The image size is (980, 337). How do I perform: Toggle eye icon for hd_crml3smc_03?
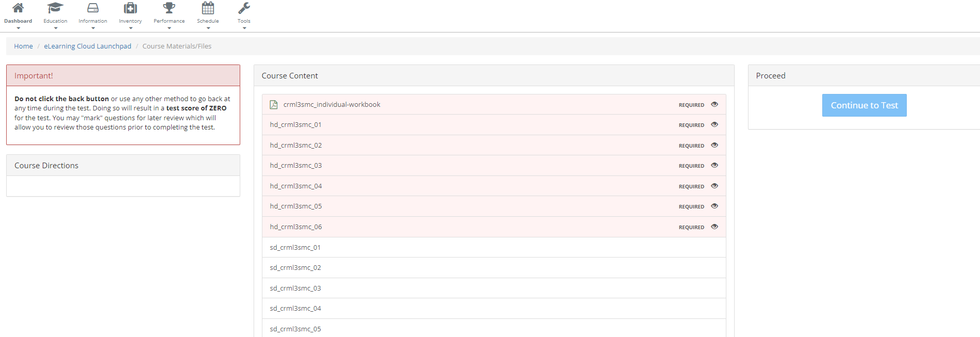click(x=715, y=165)
